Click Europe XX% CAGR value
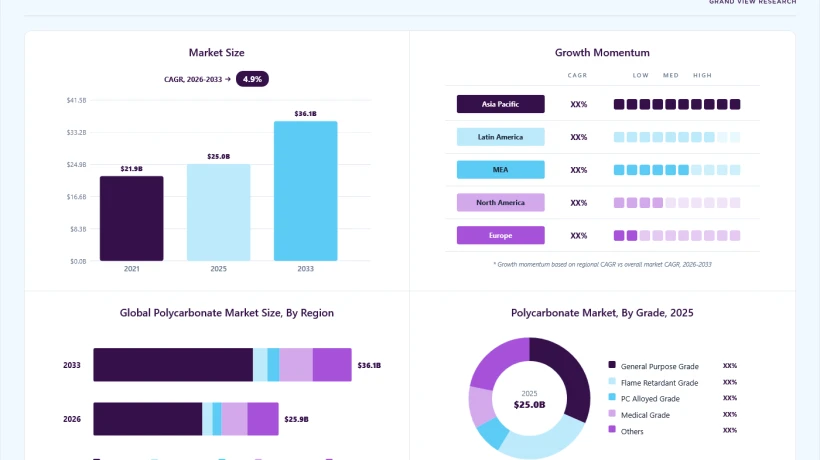820x460 pixels. click(x=578, y=236)
